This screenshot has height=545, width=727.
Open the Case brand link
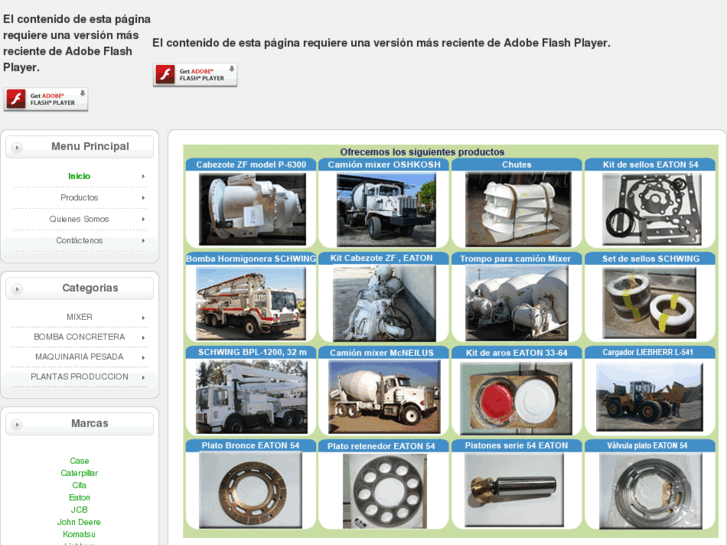coord(79,461)
